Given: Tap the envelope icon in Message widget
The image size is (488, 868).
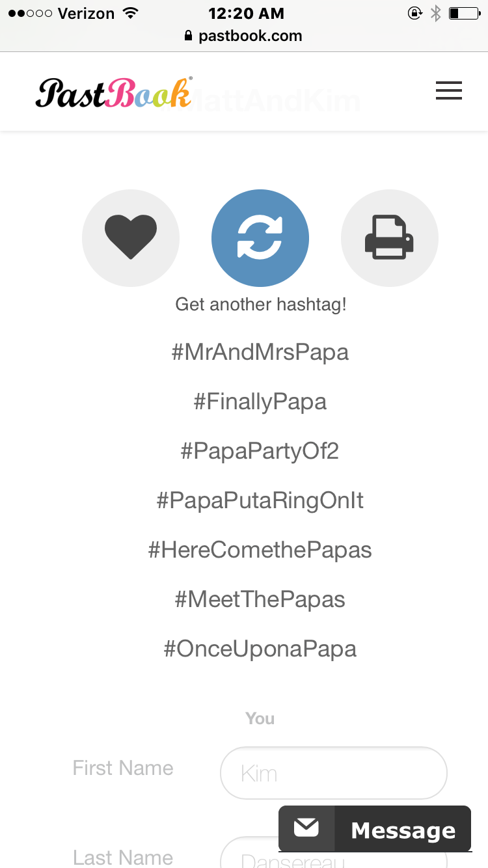Looking at the screenshot, I should click(x=306, y=828).
